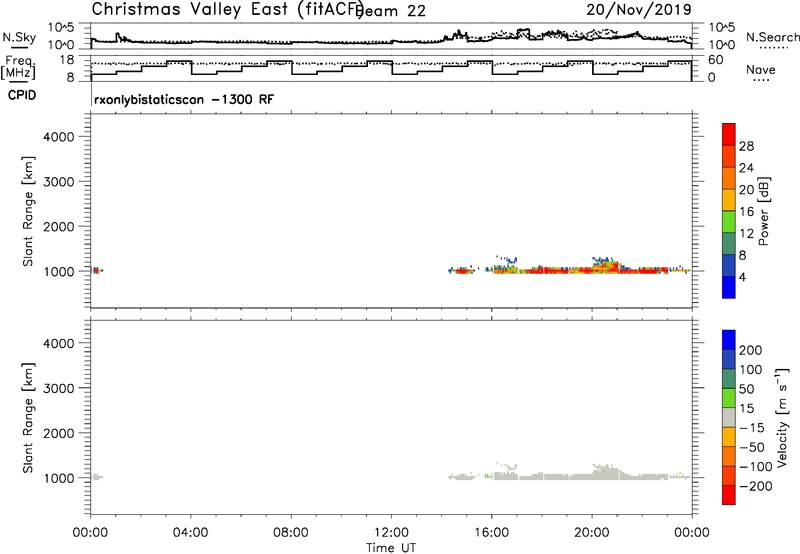Click the 'Slant Range [km]' label of the velocity panel
The height and width of the screenshot is (554, 800).
(x=28, y=418)
